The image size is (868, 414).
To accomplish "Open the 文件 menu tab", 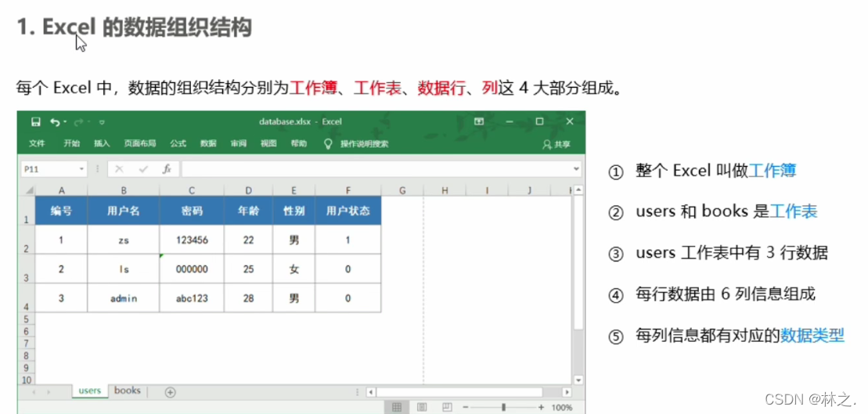I will coord(37,144).
